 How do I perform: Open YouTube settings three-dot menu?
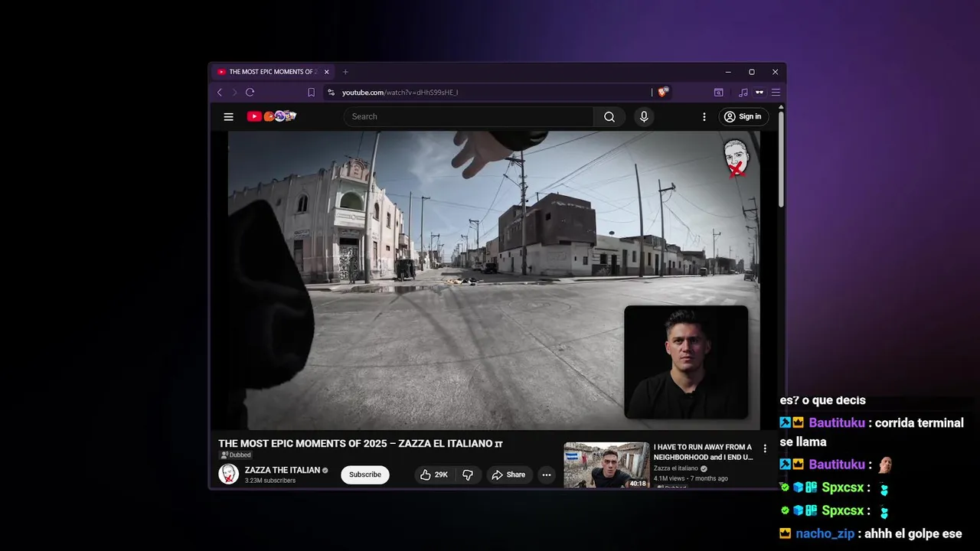[704, 116]
